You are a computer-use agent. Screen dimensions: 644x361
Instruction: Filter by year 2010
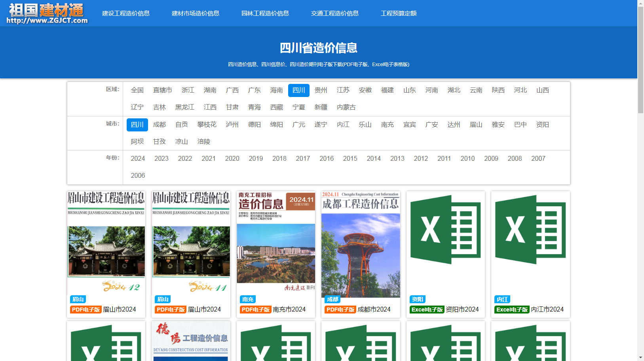[x=468, y=159]
